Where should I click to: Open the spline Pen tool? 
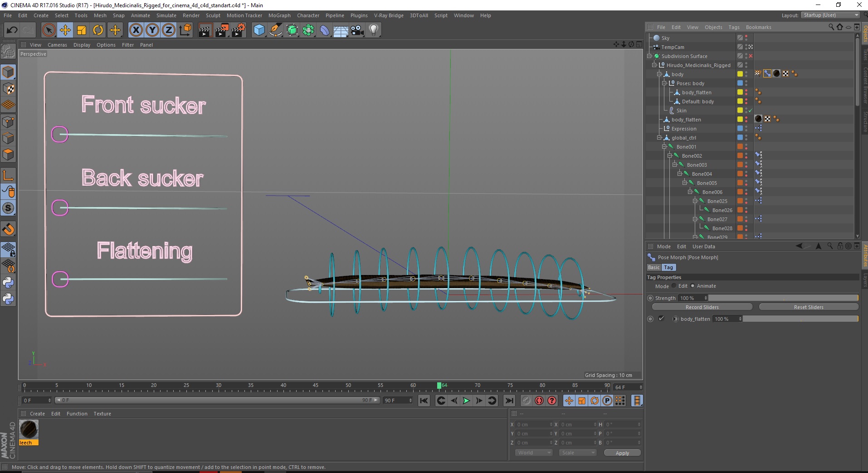click(275, 30)
